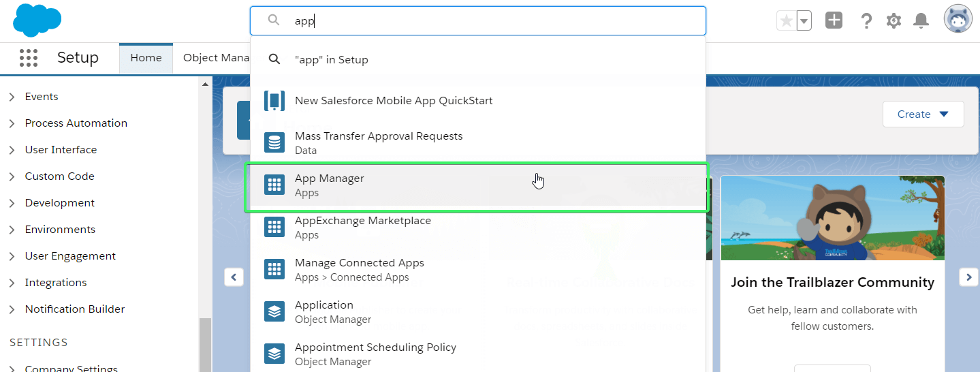Click the magnifier icon in search box
The image size is (980, 372).
coord(274,20)
